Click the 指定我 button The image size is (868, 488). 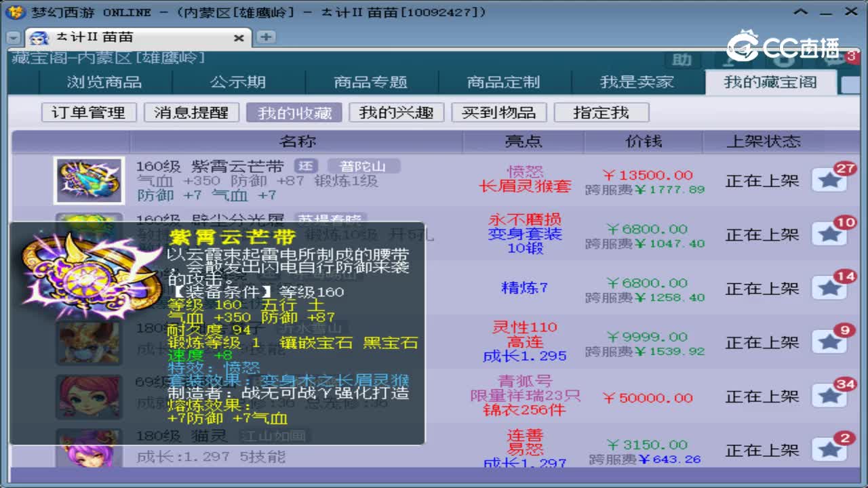pos(603,113)
